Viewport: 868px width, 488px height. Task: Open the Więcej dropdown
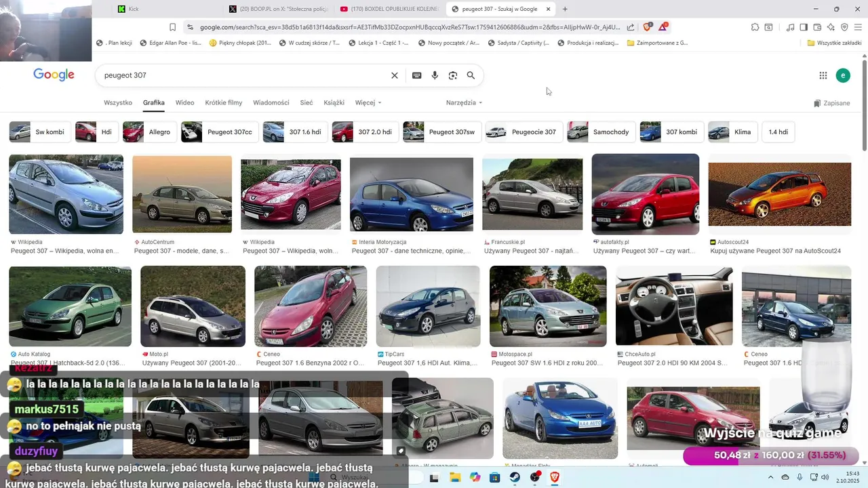(x=368, y=103)
